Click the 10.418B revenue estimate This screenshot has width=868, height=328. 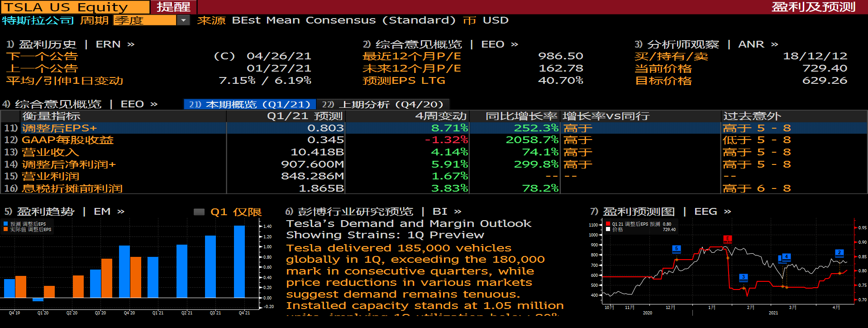tap(317, 152)
